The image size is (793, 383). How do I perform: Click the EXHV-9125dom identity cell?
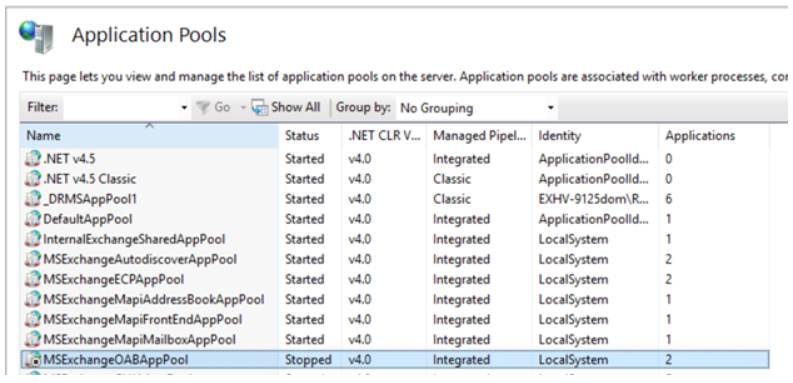pyautogui.click(x=594, y=199)
